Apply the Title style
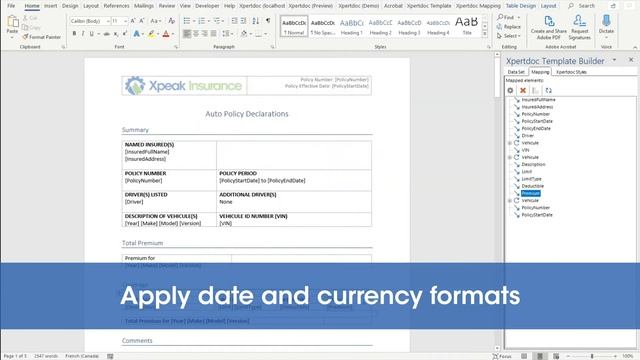The image size is (640, 360). (x=467, y=27)
